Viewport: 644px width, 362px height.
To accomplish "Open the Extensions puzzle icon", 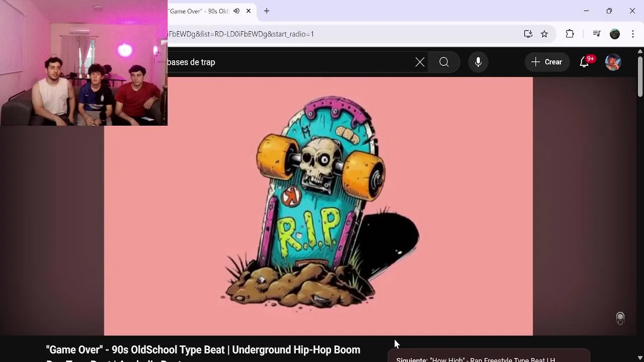I will pos(570,34).
